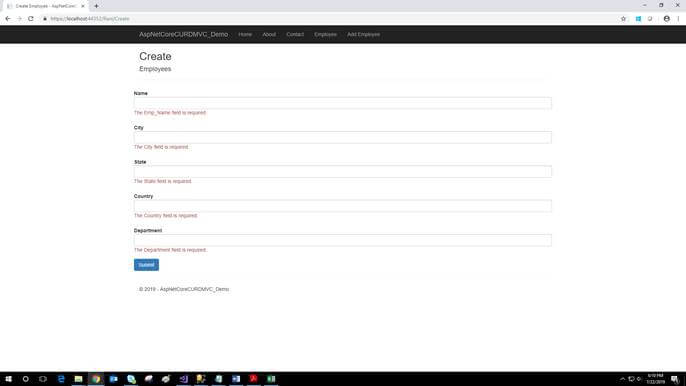Bookmark this page with the star icon
686x386 pixels.
pos(623,19)
